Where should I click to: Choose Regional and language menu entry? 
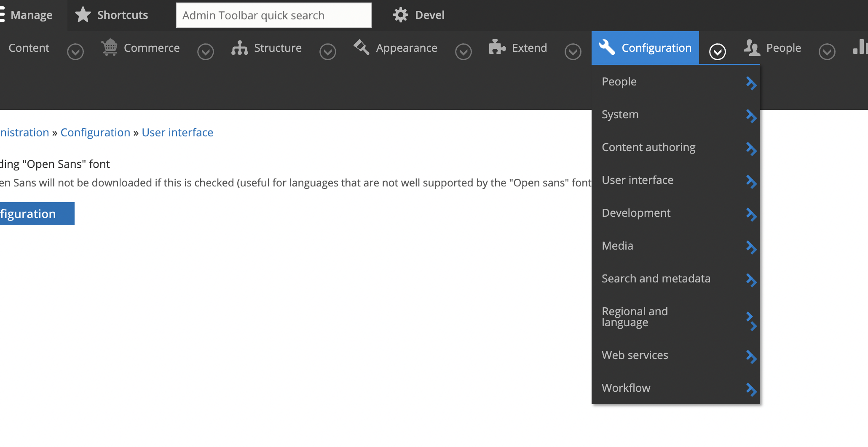[635, 317]
